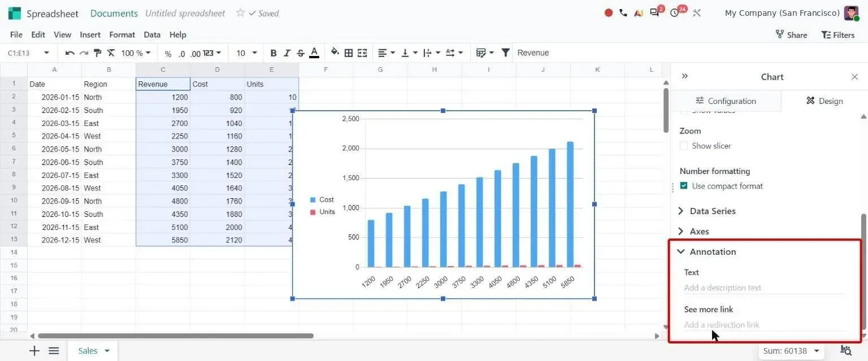The height and width of the screenshot is (361, 868).
Task: Open the user avatar menu
Action: click(851, 13)
